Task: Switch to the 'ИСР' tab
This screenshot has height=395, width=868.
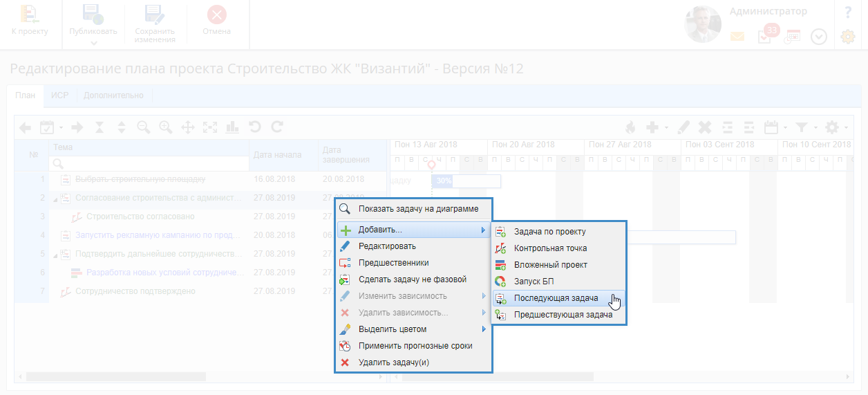Action: tap(59, 95)
